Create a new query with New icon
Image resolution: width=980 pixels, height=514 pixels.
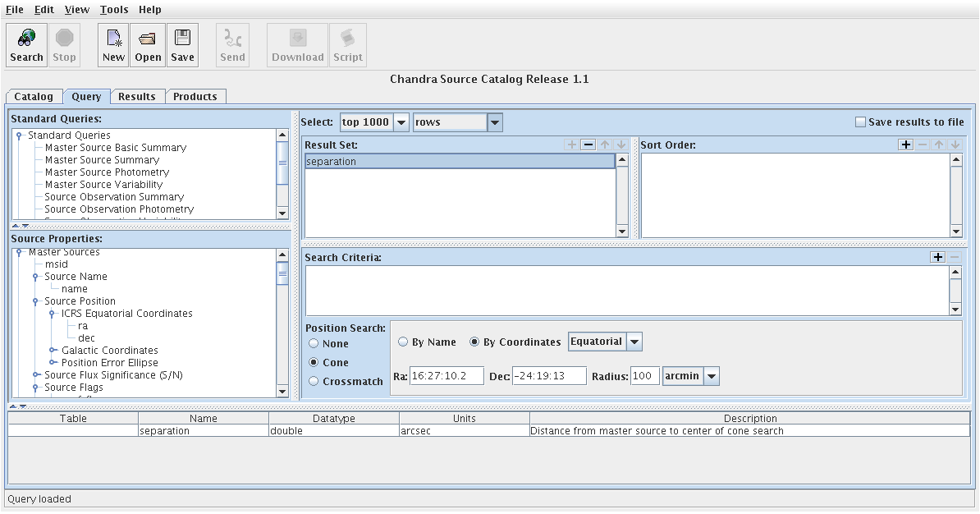tap(113, 44)
